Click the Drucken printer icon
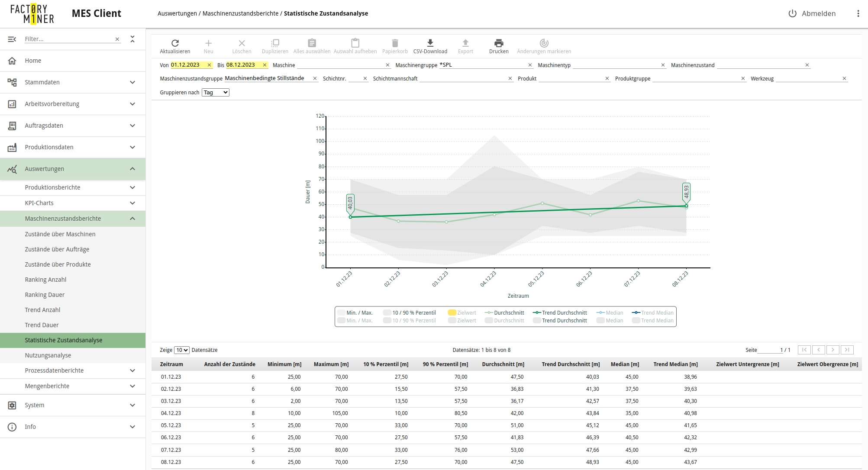Image resolution: width=868 pixels, height=470 pixels. click(x=499, y=43)
